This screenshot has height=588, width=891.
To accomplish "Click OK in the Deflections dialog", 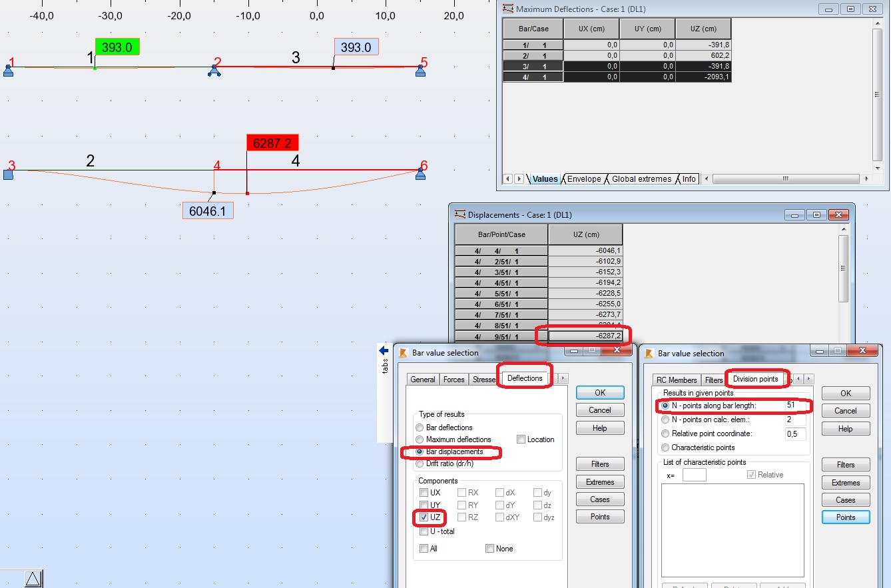I will pos(600,392).
